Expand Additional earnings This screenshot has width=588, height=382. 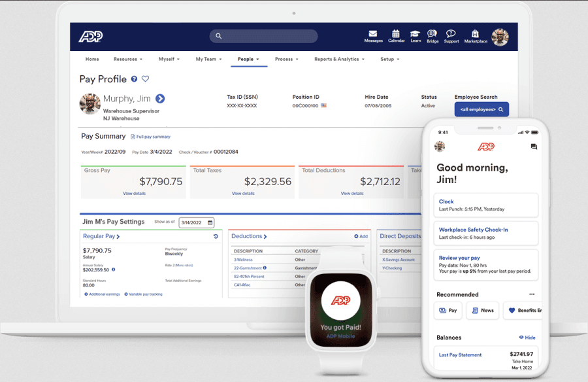pyautogui.click(x=102, y=294)
